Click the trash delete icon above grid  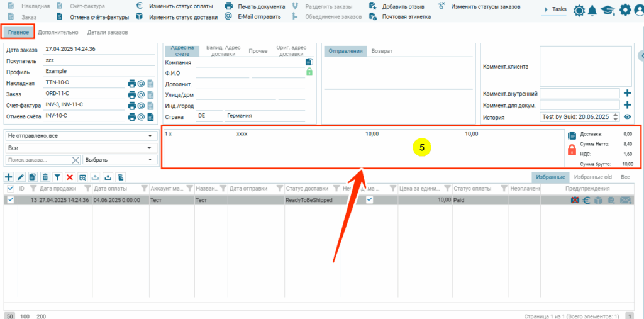click(x=45, y=177)
